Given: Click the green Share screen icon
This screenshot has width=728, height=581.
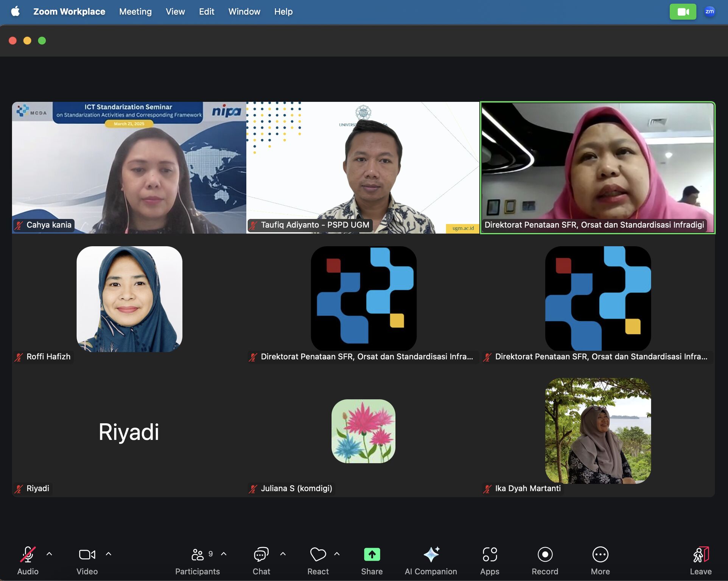Looking at the screenshot, I should 372,555.
